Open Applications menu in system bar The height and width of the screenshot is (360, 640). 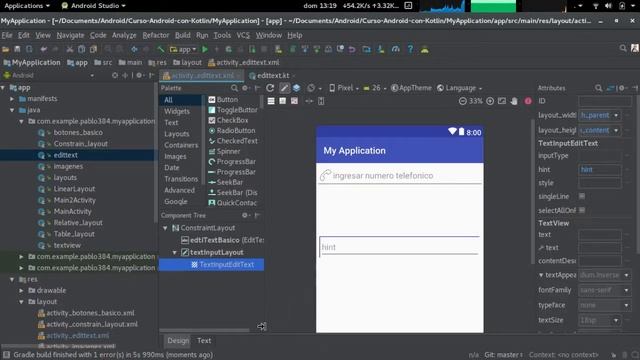click(x=27, y=6)
